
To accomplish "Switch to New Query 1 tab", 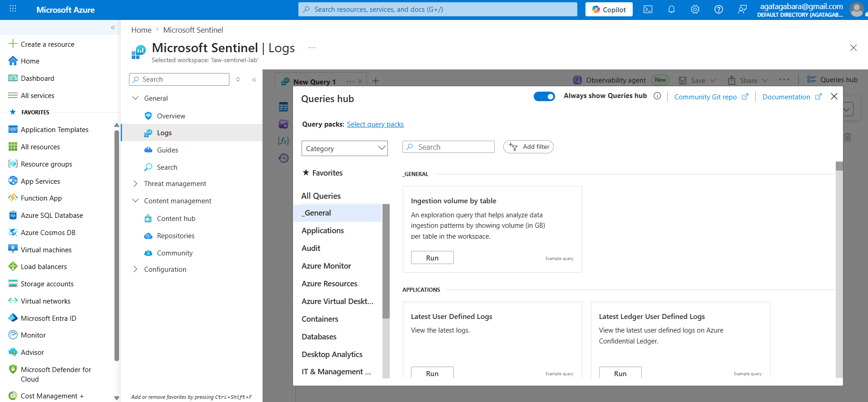I will [314, 82].
